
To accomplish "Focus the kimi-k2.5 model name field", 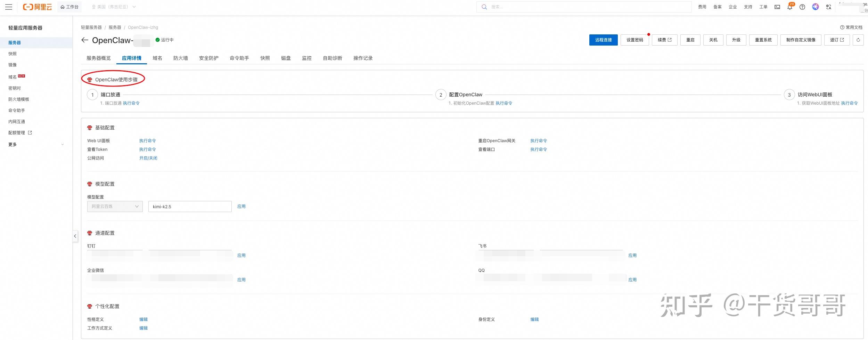I will tap(190, 207).
